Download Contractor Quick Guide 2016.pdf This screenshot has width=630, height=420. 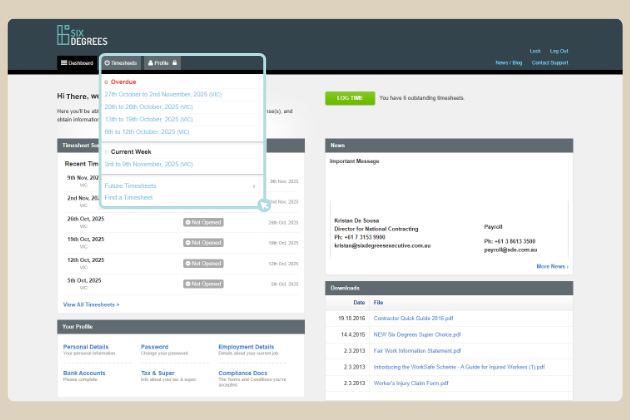pos(413,318)
